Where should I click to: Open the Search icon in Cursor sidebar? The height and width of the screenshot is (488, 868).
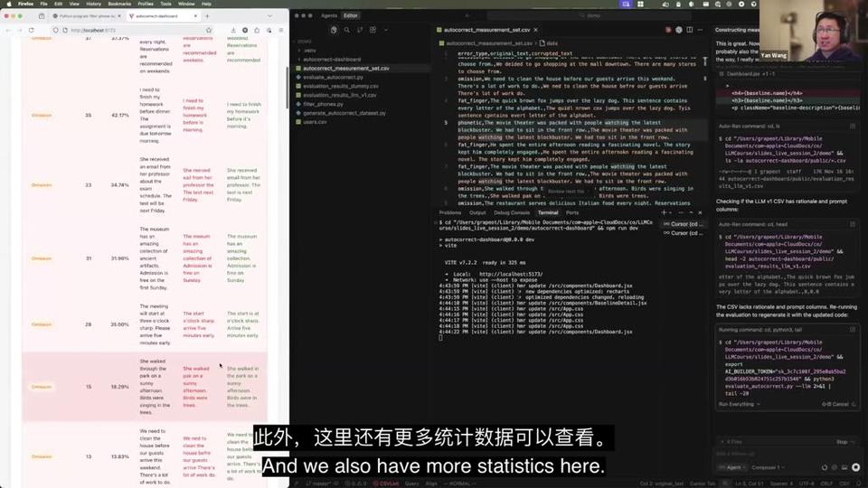pos(347,30)
